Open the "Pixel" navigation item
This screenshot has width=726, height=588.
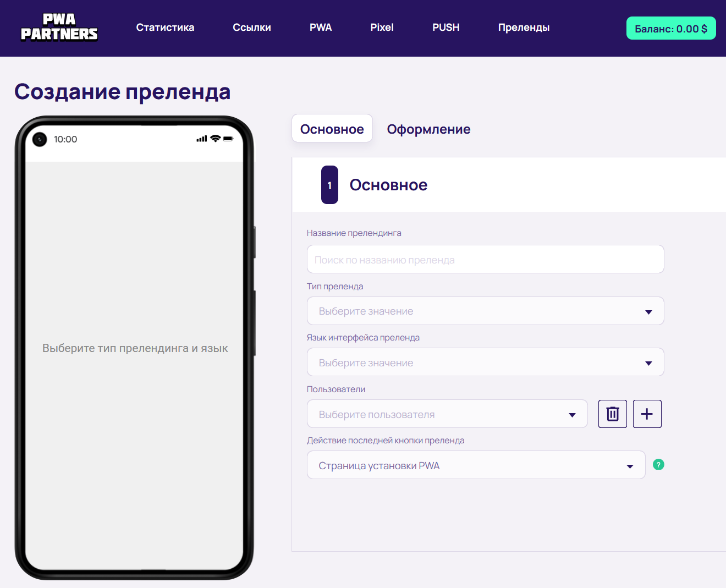point(382,27)
